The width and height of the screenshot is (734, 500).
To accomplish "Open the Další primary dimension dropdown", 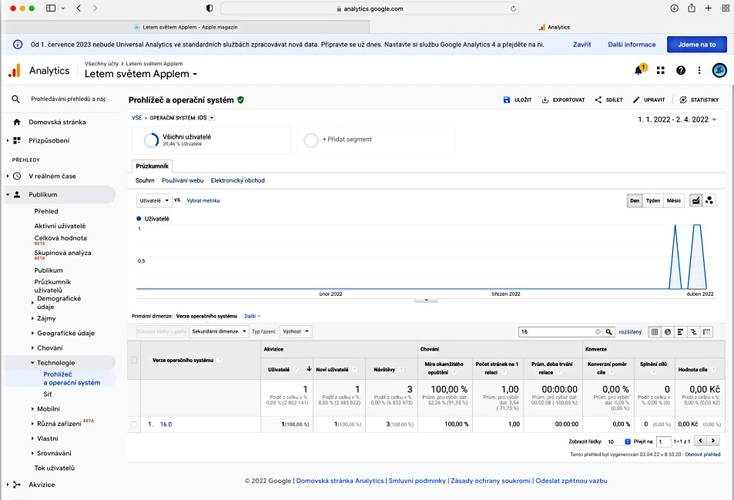I will coord(252,316).
